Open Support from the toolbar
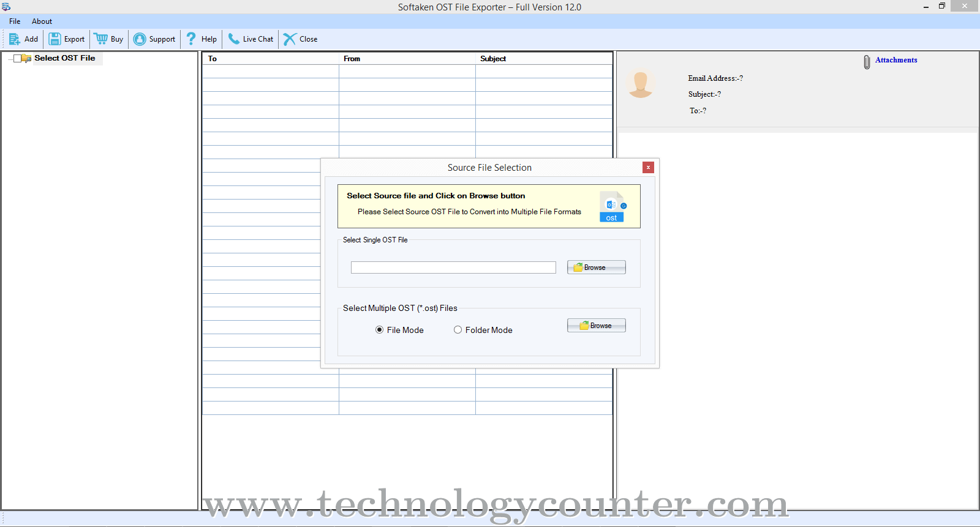This screenshot has height=527, width=980. tap(154, 39)
